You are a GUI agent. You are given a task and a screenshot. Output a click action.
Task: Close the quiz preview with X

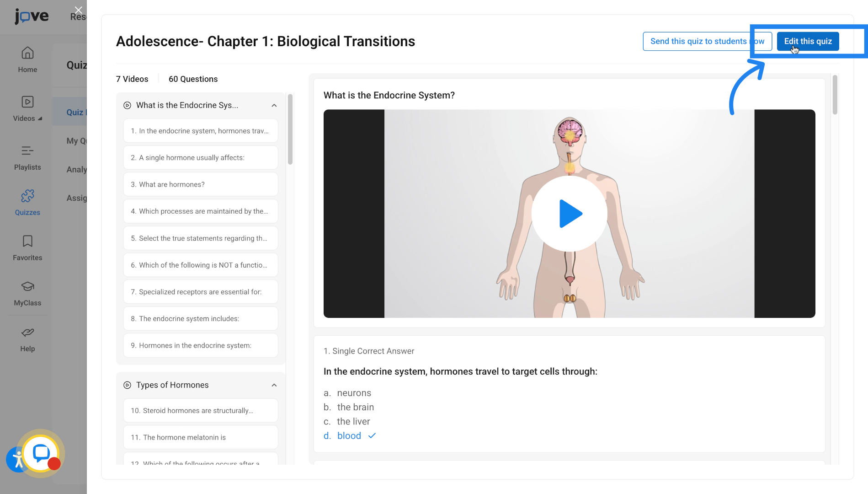pyautogui.click(x=79, y=10)
